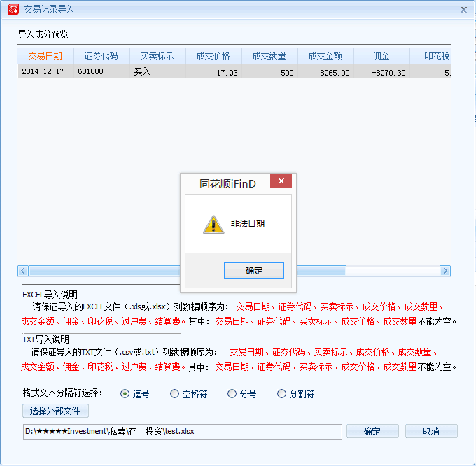Click the 取消 button
Screen dimensions: 476x466
431,431
